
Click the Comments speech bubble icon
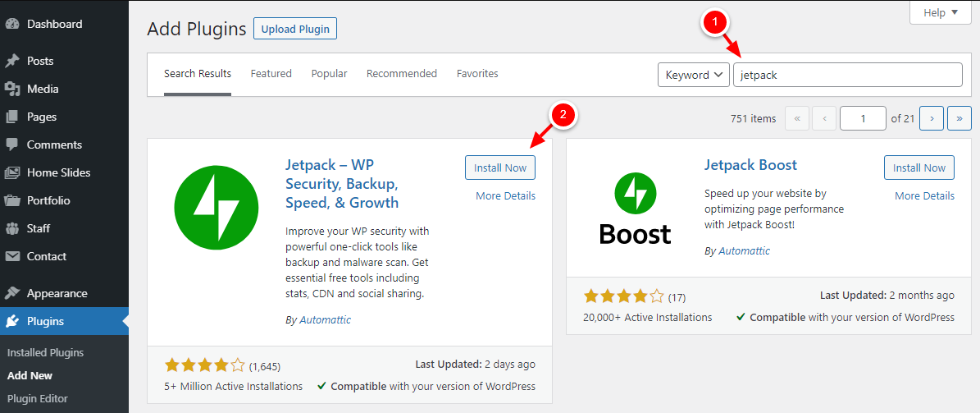coord(12,145)
